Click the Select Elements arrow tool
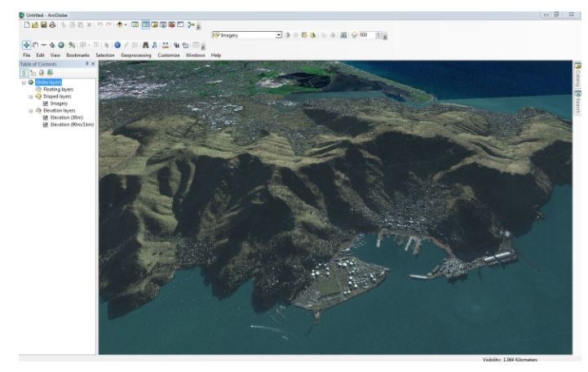The width and height of the screenshot is (588, 372). (x=107, y=45)
